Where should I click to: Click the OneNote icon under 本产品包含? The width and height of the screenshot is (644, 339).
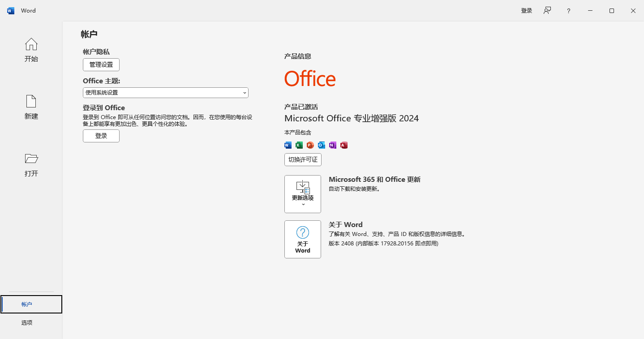[333, 145]
